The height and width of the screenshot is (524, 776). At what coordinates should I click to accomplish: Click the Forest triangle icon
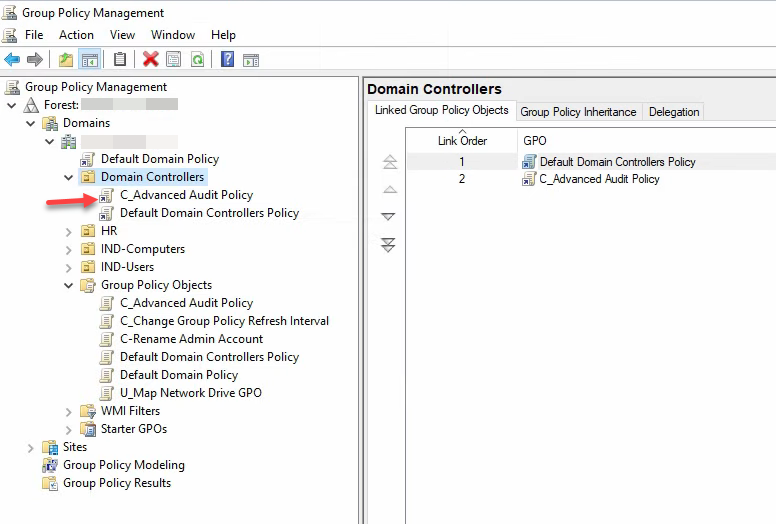coord(31,105)
